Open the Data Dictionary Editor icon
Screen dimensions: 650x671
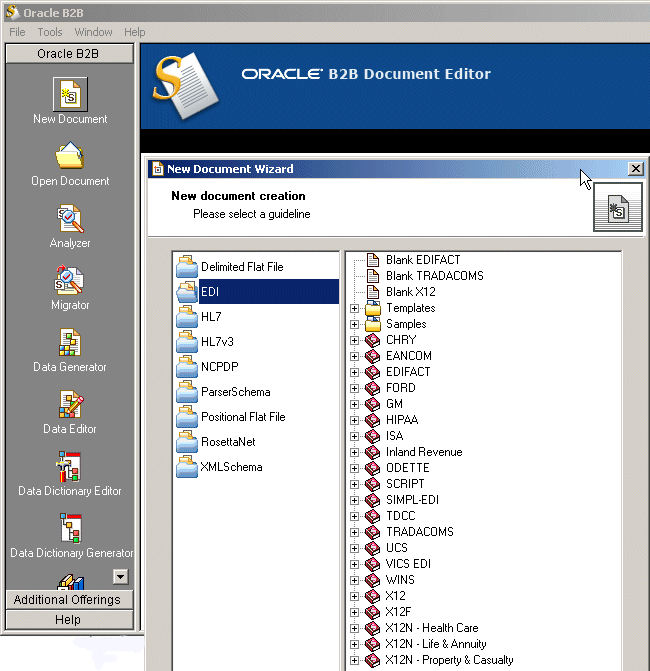(69, 466)
